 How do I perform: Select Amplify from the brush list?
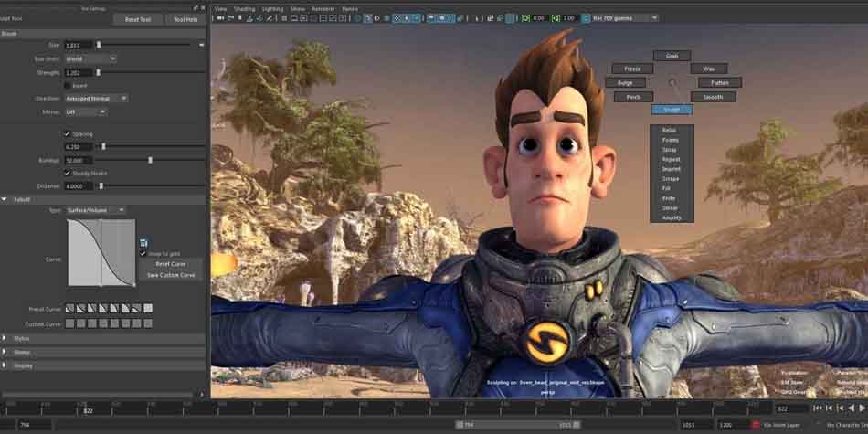pyautogui.click(x=672, y=217)
